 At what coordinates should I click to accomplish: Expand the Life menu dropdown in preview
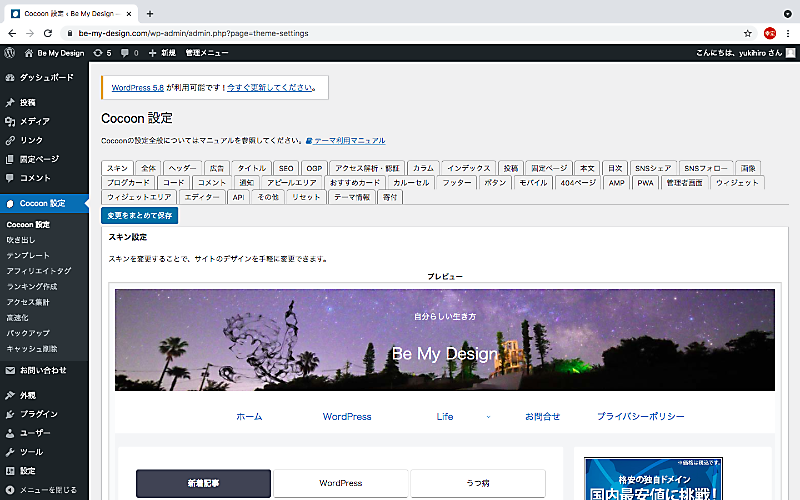point(488,416)
